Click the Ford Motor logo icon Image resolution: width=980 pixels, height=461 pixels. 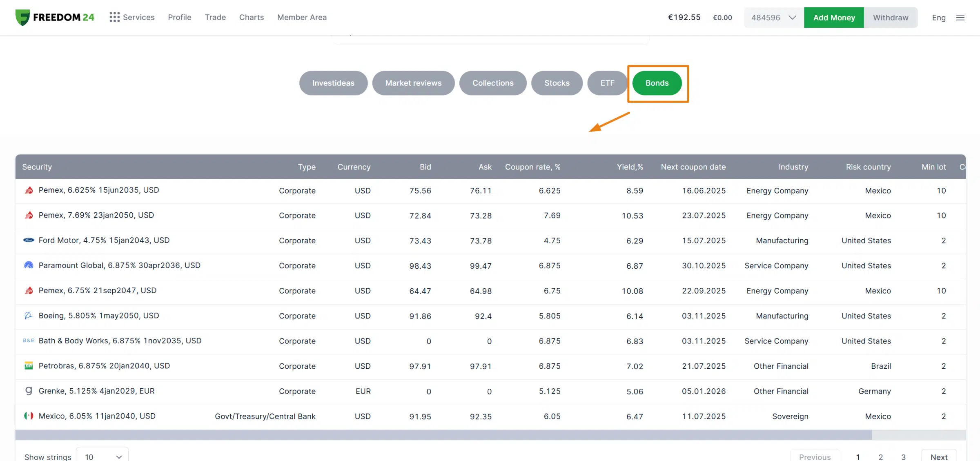click(x=29, y=240)
